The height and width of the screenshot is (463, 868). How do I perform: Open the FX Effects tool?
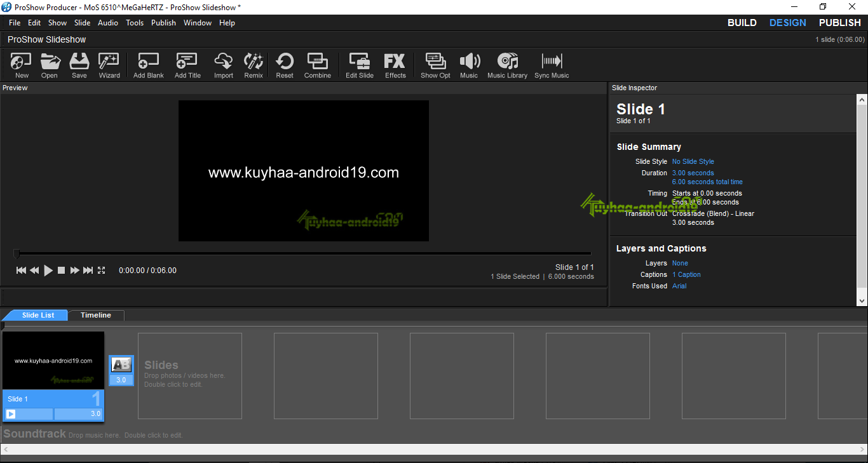(x=395, y=65)
